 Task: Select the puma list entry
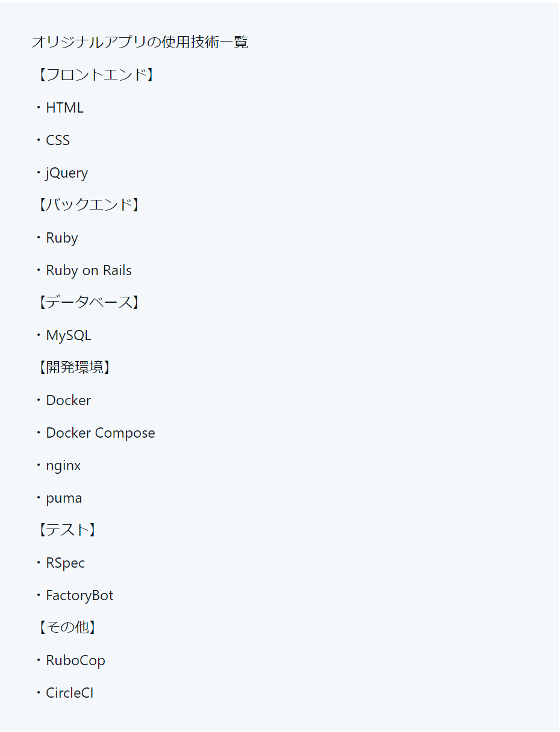tap(64, 498)
